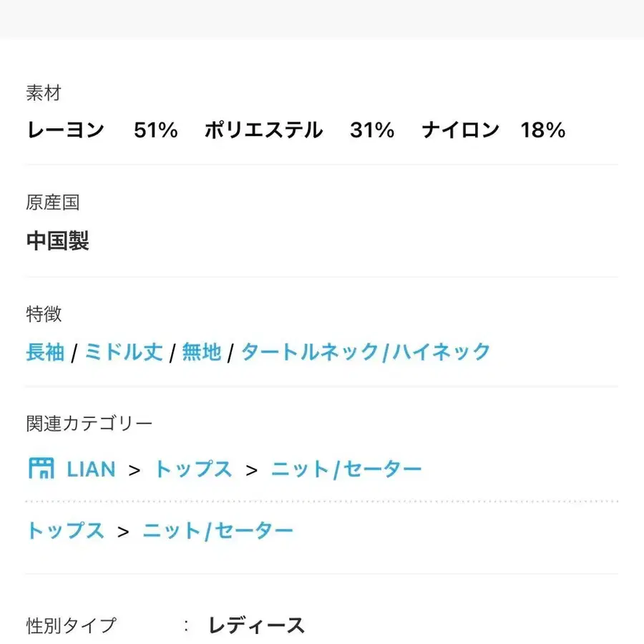644x644 pixels.
Task: Open the LIAN brand page
Action: [91, 469]
